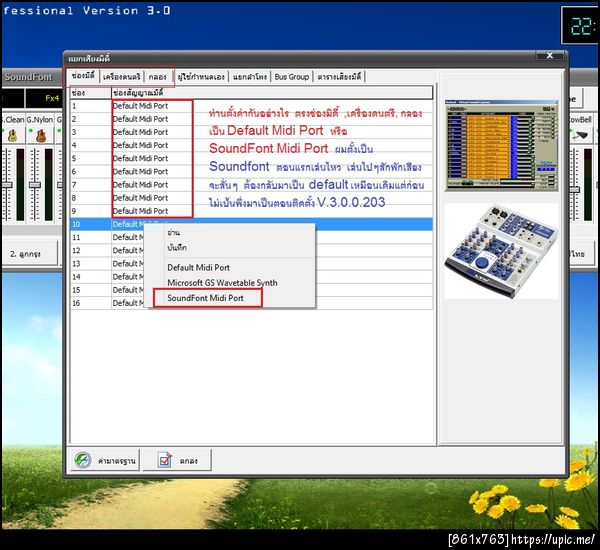
Task: Open the กลอง tab
Action: click(x=158, y=77)
